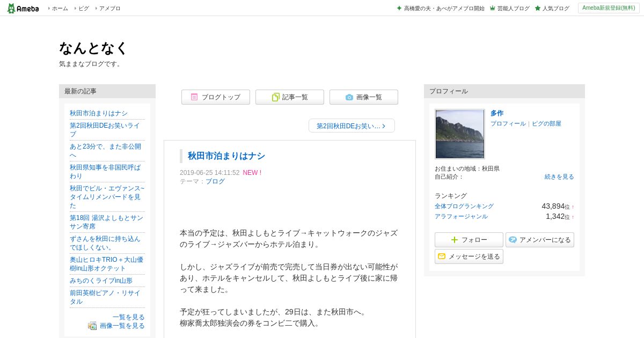Viewport: 644px width, 338px height.
Task: Open sidebar article みちのくライブin山形
Action: (101, 281)
